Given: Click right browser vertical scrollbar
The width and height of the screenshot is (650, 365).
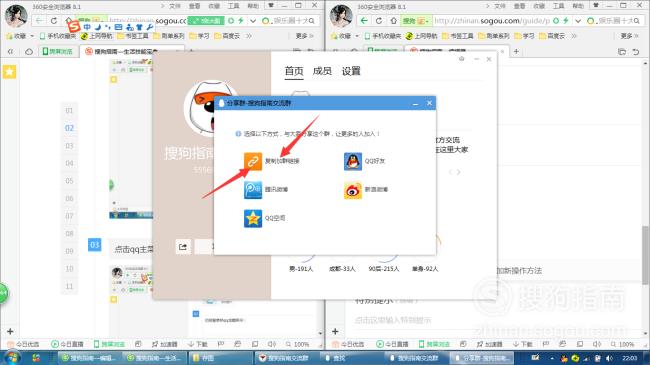Looking at the screenshot, I should pyautogui.click(x=645, y=255).
